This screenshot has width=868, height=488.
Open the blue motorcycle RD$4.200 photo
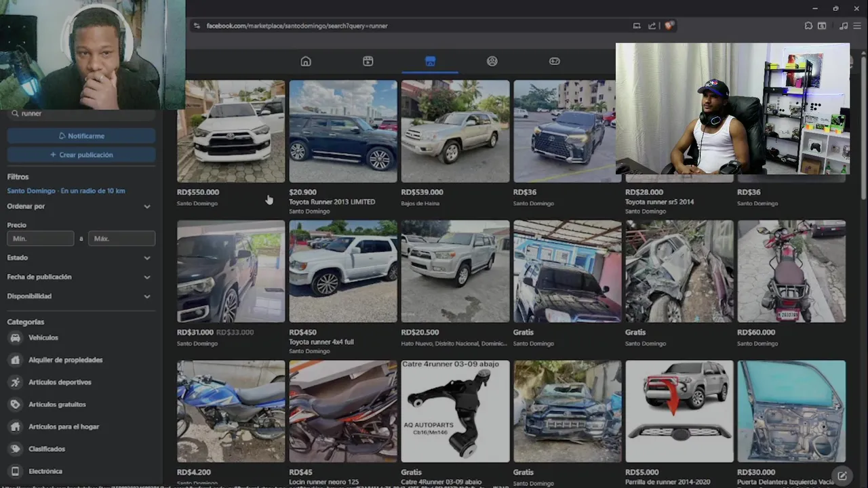click(231, 411)
